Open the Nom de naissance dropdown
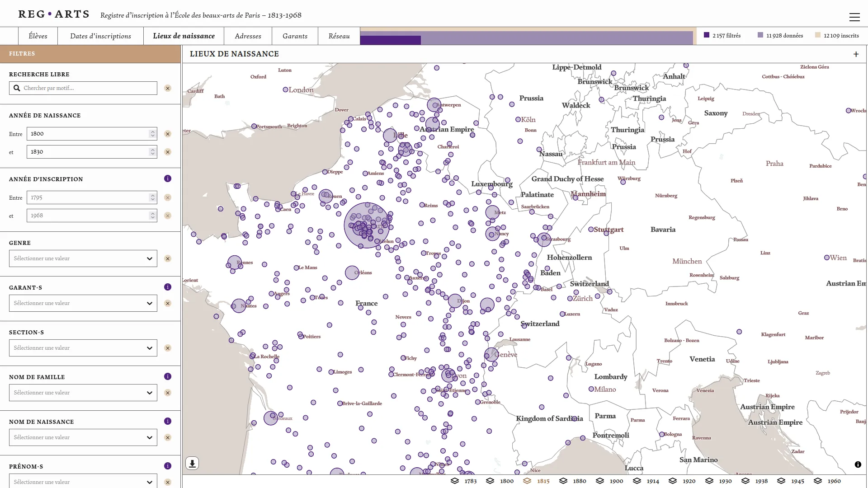The image size is (868, 488). [x=83, y=437]
